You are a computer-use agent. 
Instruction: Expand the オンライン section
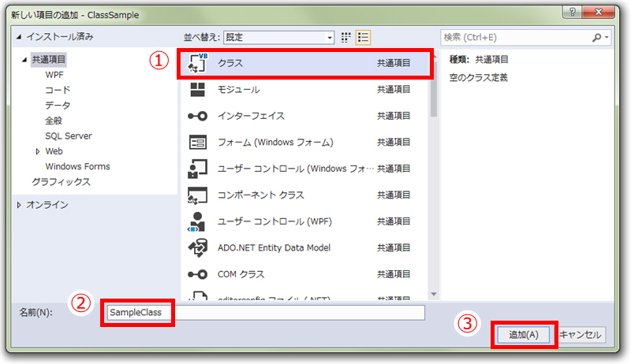(x=18, y=205)
